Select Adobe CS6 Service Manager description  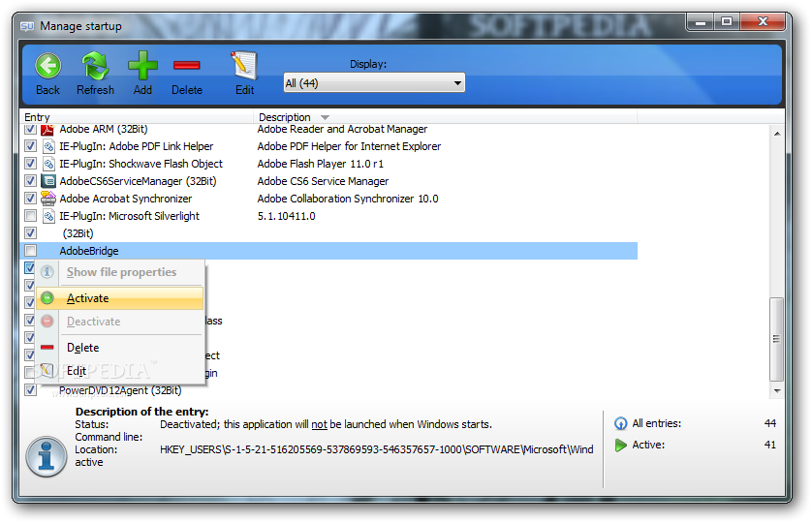pyautogui.click(x=323, y=181)
